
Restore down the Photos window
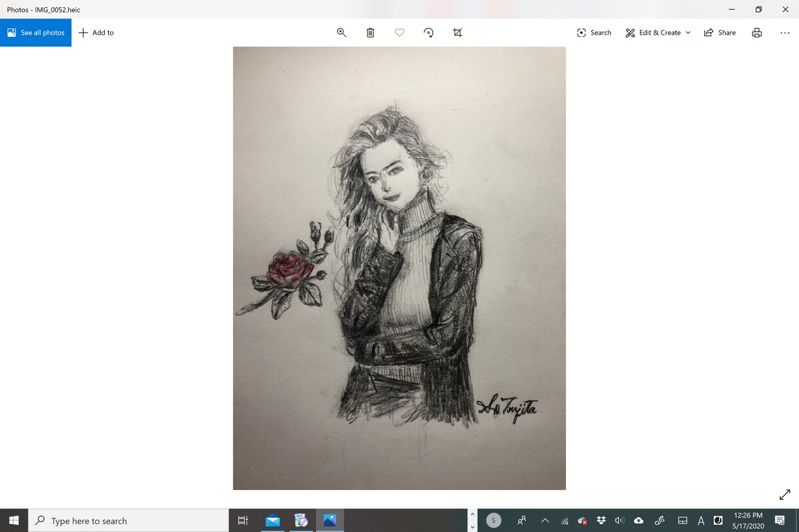pos(758,9)
